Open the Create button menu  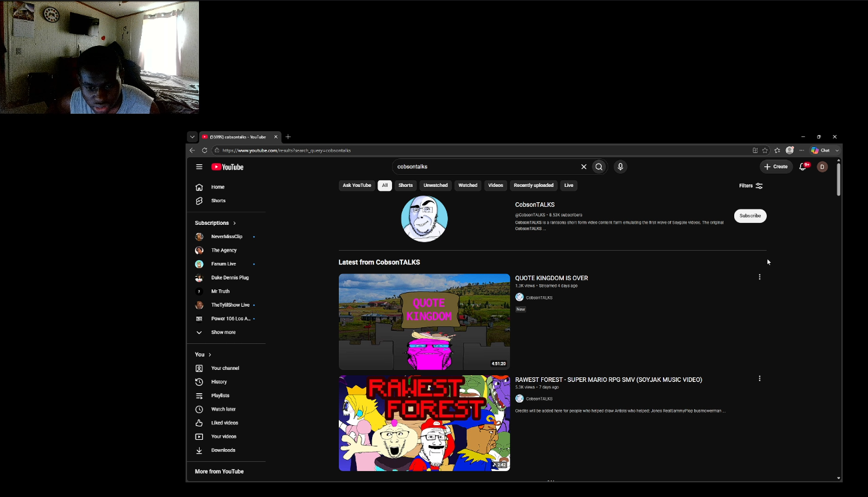tap(776, 167)
